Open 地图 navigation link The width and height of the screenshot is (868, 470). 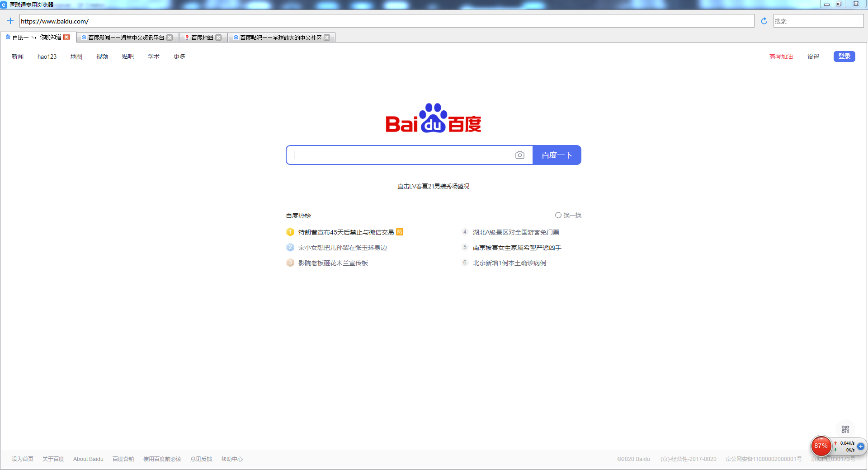point(76,56)
